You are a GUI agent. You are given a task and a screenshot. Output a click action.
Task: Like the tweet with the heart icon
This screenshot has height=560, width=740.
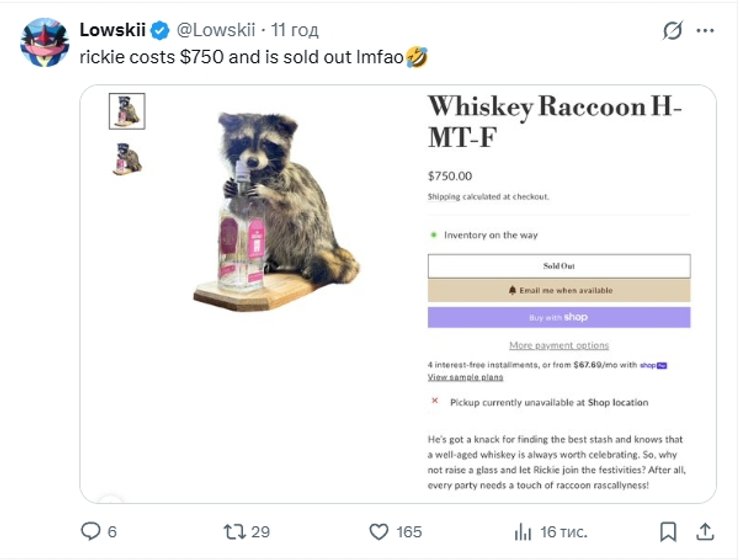coord(378,532)
